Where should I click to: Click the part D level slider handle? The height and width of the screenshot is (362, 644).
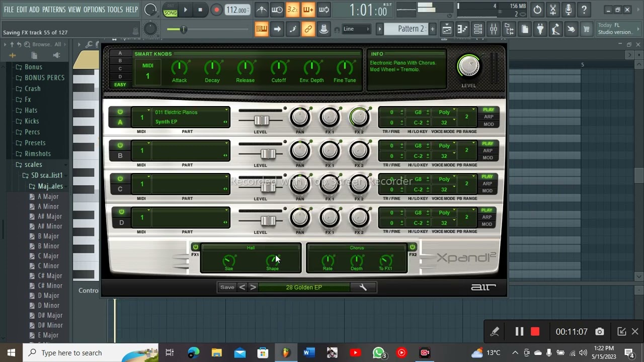[x=268, y=220]
